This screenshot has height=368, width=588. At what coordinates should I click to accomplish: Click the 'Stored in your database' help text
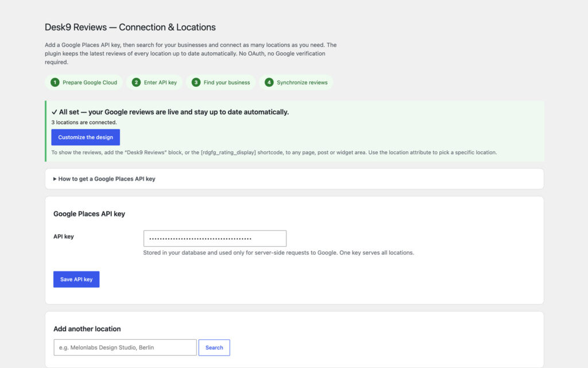(278, 253)
